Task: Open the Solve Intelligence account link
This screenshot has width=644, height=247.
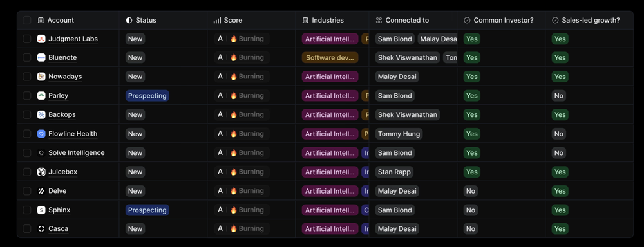Action: (x=77, y=153)
